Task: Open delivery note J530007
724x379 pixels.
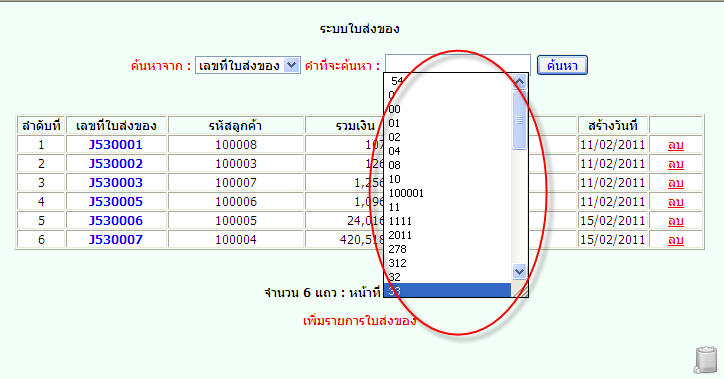Action: click(x=116, y=239)
